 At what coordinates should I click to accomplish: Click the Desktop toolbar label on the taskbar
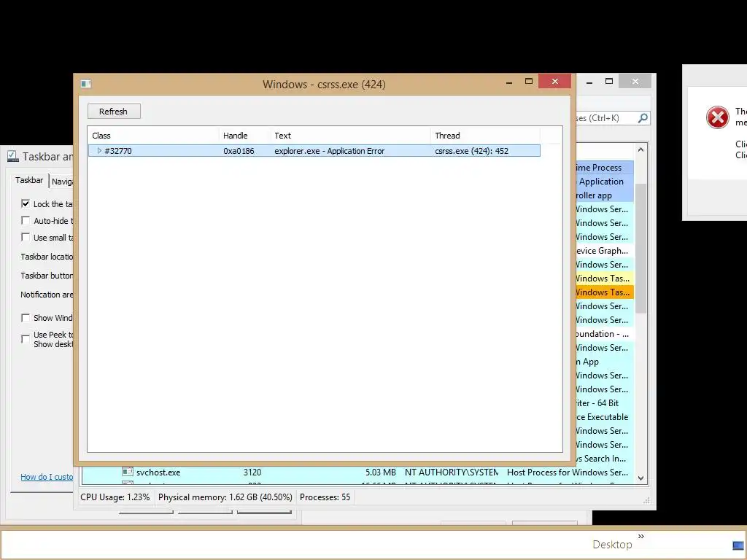click(x=612, y=545)
